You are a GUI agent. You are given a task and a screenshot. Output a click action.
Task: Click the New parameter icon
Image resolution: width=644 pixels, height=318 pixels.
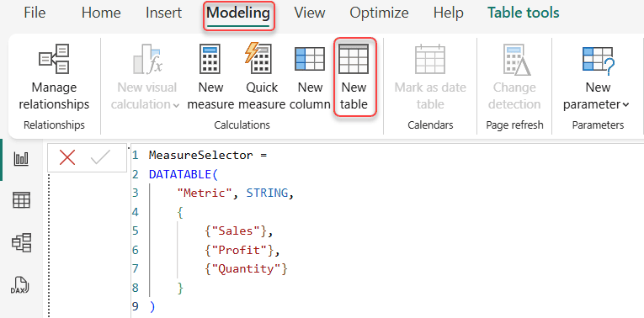point(598,60)
